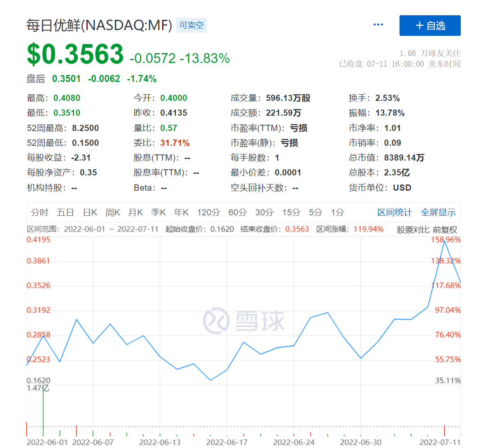Open 区间统计 range statistics
This screenshot has height=448, width=483.
click(395, 212)
